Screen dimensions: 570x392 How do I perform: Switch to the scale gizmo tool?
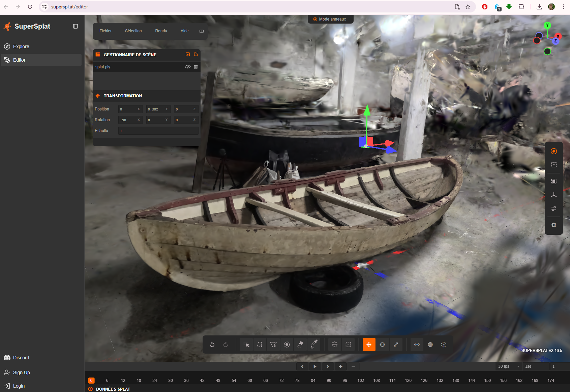click(396, 345)
